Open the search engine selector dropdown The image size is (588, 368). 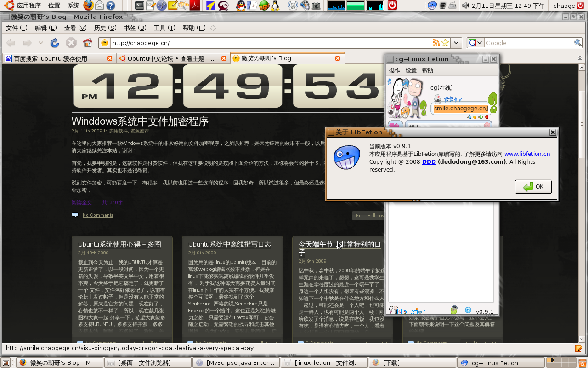click(476, 43)
